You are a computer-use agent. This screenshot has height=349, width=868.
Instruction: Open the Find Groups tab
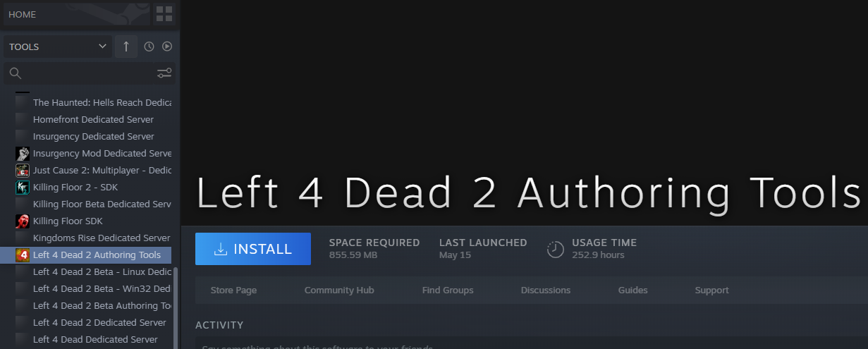448,290
